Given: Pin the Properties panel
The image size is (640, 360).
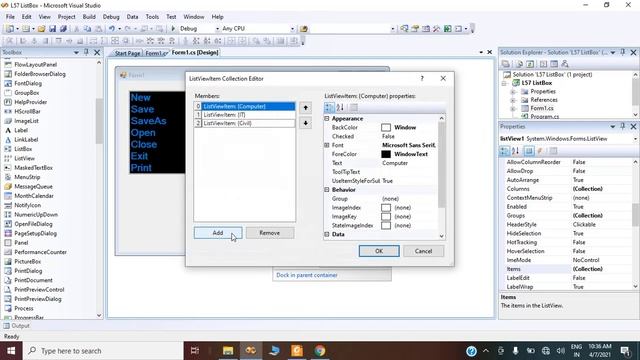Looking at the screenshot, I should [x=622, y=127].
